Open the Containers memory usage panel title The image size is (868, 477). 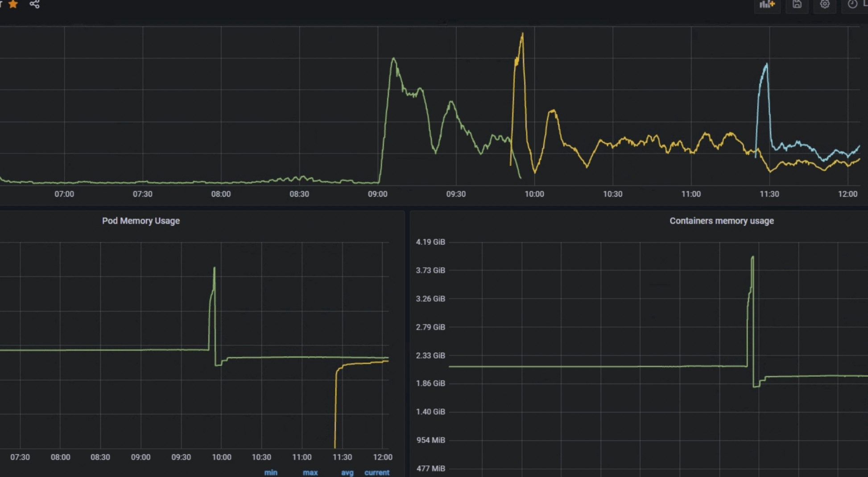pos(721,221)
